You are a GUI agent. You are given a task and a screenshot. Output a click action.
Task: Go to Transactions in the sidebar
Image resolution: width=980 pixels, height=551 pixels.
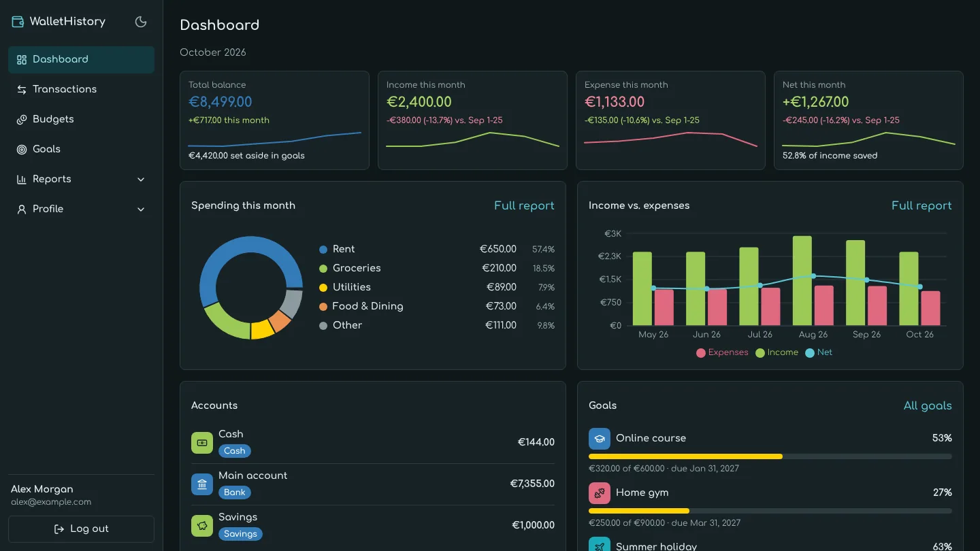pyautogui.click(x=82, y=90)
